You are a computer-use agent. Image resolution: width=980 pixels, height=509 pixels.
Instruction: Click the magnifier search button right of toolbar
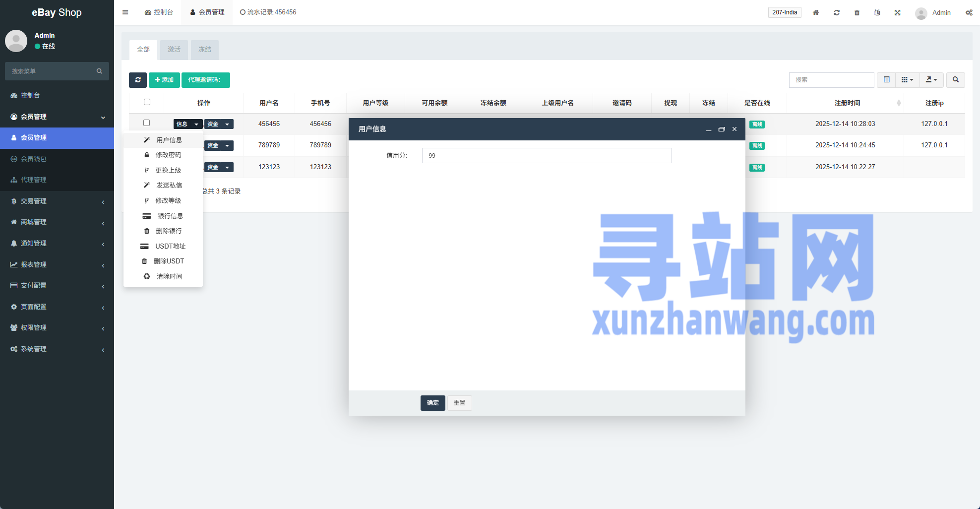pos(955,80)
